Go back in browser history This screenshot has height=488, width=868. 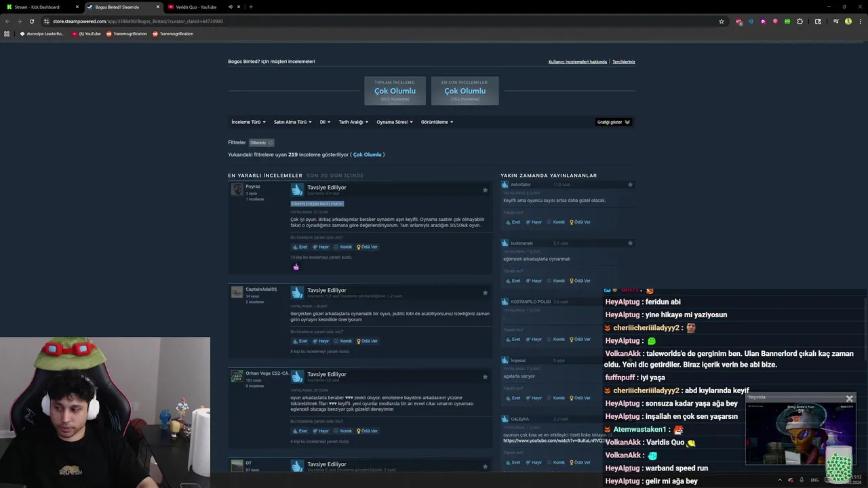[7, 21]
